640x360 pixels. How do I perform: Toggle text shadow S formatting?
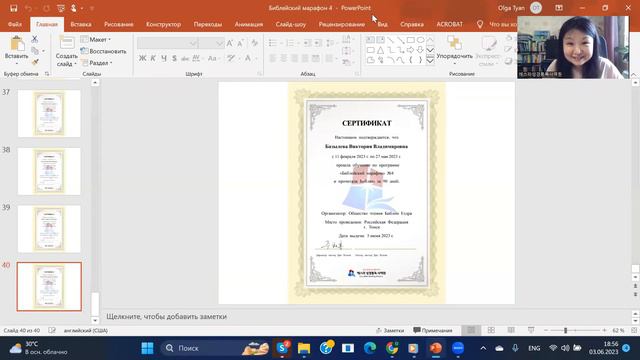(x=174, y=58)
